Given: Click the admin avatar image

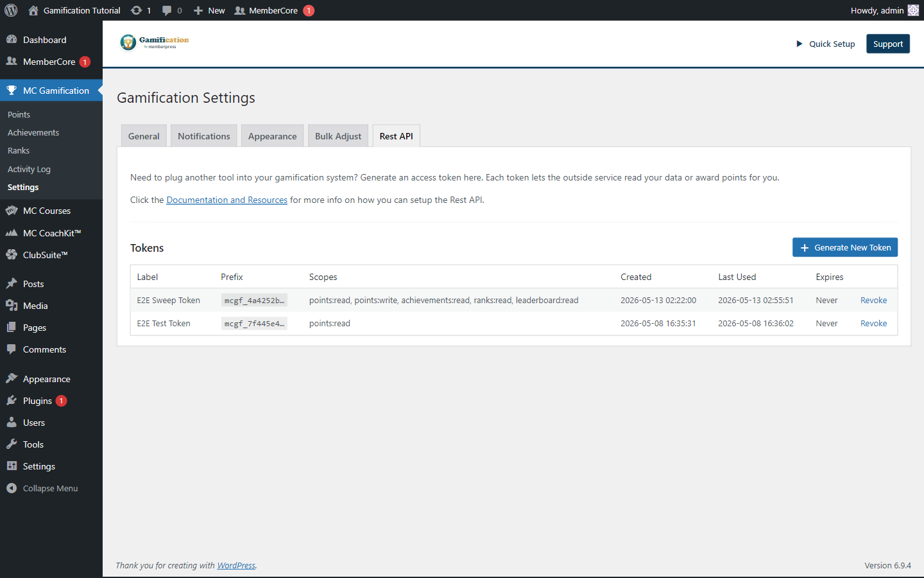Looking at the screenshot, I should pyautogui.click(x=913, y=10).
